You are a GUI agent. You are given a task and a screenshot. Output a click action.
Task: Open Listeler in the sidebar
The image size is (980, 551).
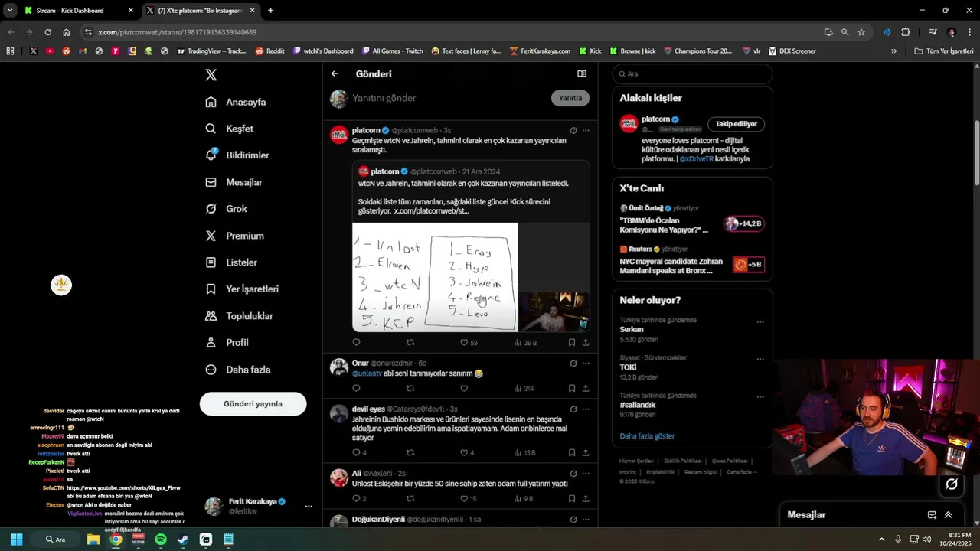pyautogui.click(x=231, y=262)
